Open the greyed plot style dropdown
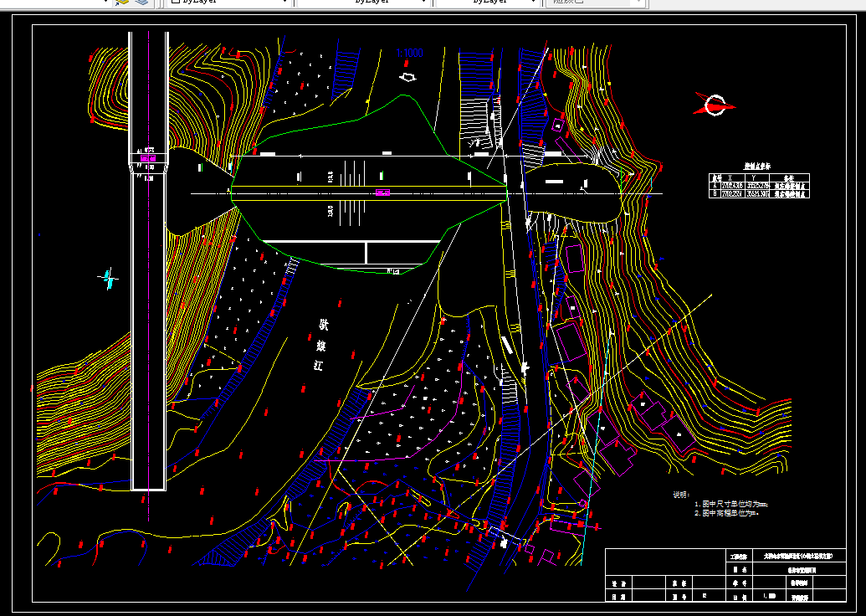 coord(595,3)
